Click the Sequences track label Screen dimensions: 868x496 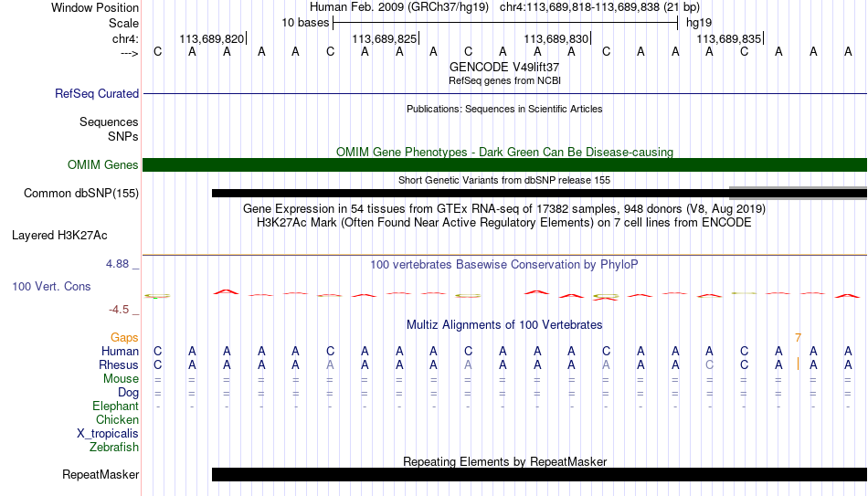tap(109, 121)
